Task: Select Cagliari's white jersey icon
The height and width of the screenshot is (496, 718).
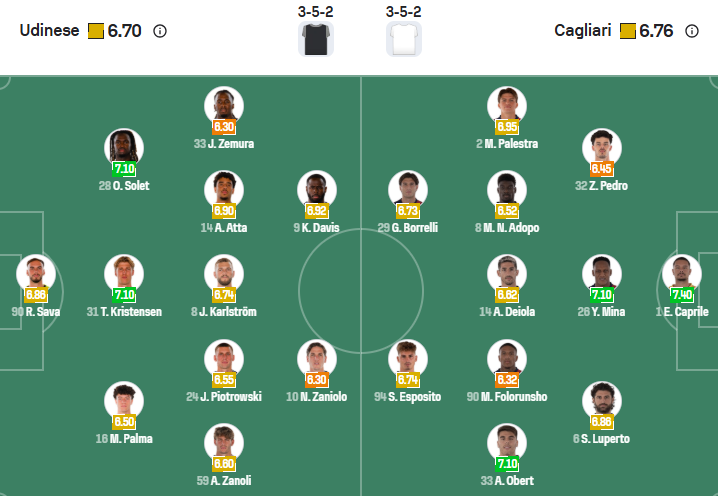Action: pos(404,38)
